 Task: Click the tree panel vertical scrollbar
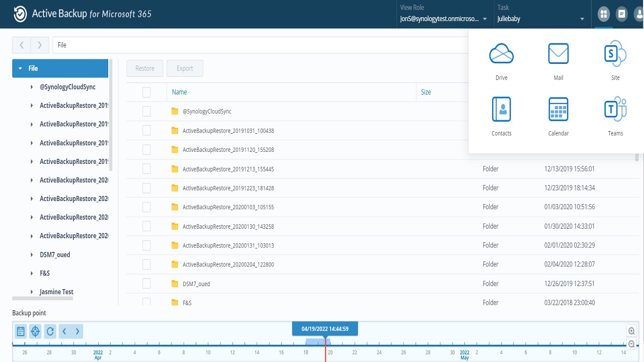(111, 116)
